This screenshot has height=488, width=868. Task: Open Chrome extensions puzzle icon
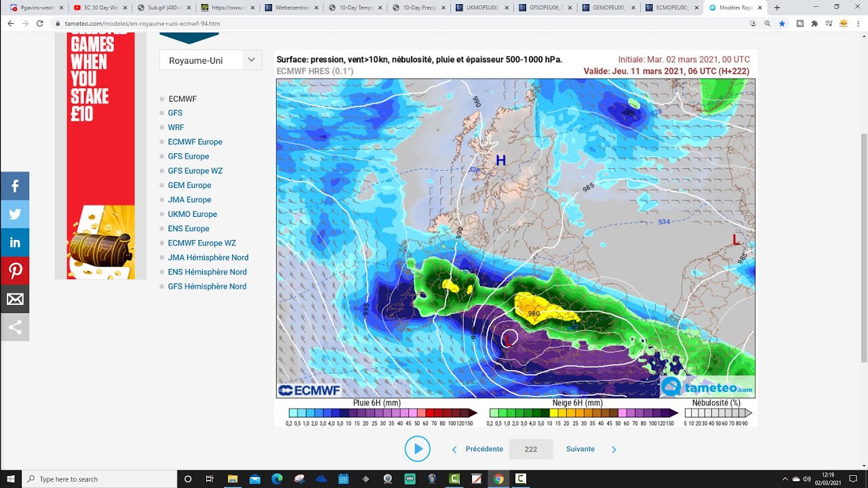813,23
